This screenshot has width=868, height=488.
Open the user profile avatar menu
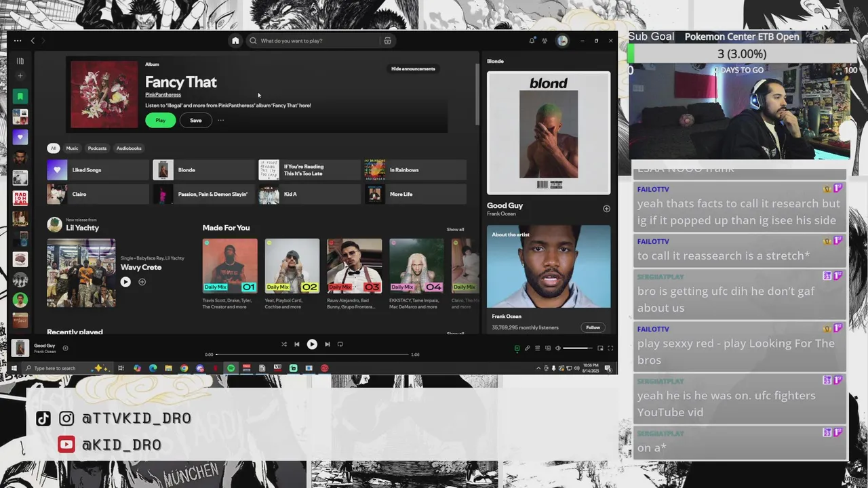pyautogui.click(x=562, y=41)
